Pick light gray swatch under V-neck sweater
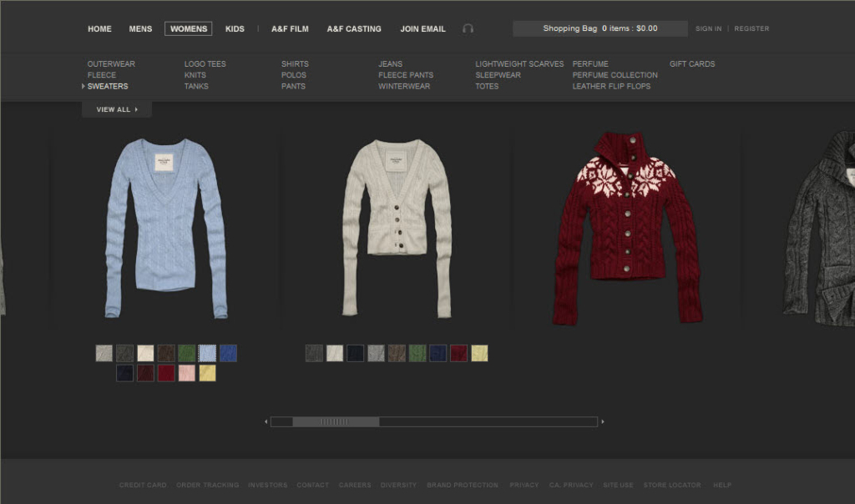Image resolution: width=855 pixels, height=504 pixels. click(x=104, y=353)
